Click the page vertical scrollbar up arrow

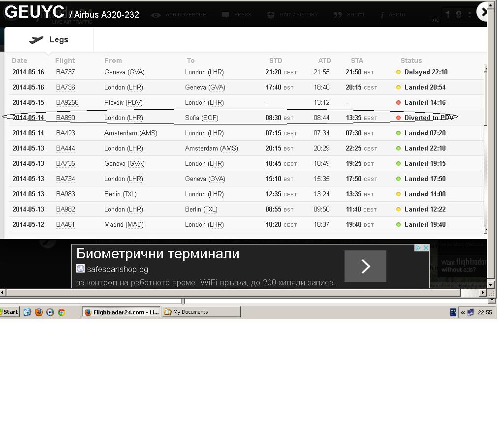tap(491, 5)
